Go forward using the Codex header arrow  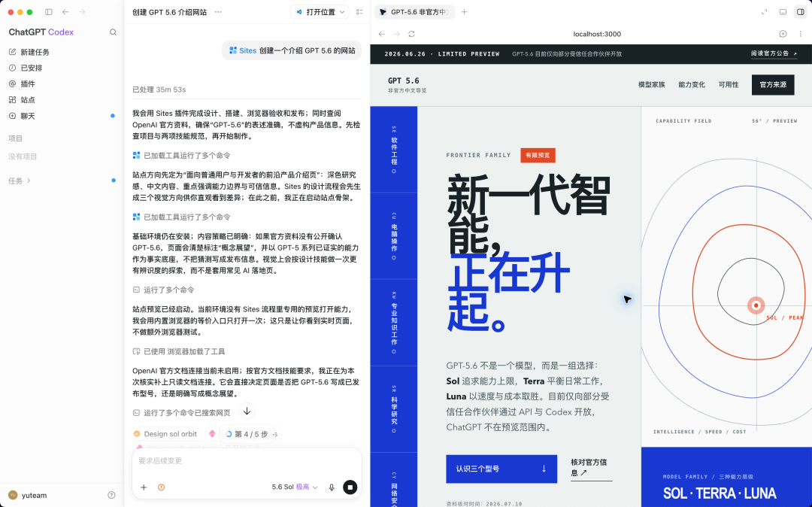point(82,12)
